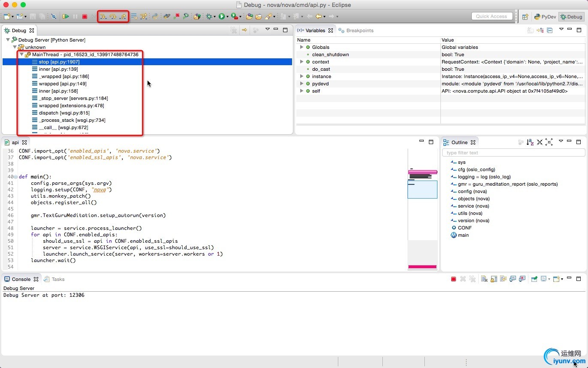588x368 pixels.
Task: Click the Sort alphabetically icon in Outline
Action: pos(530,142)
